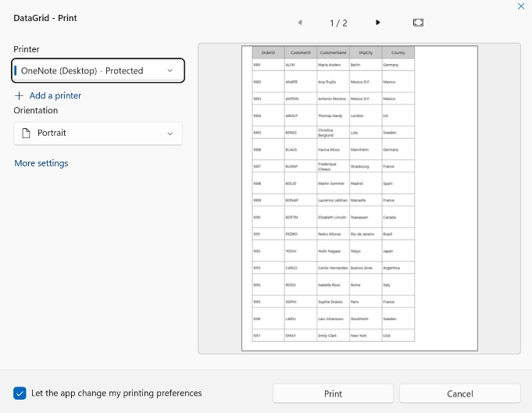
Task: Click the Orientation label
Action: tap(36, 110)
